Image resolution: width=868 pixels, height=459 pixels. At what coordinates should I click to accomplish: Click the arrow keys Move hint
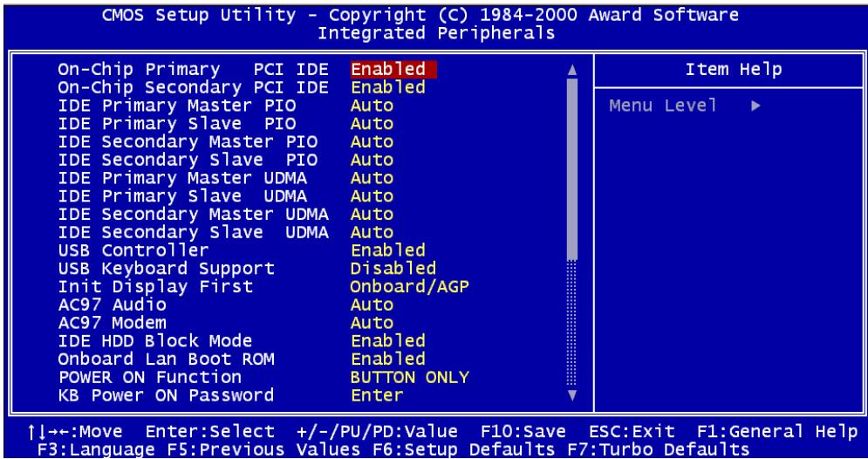click(x=75, y=431)
